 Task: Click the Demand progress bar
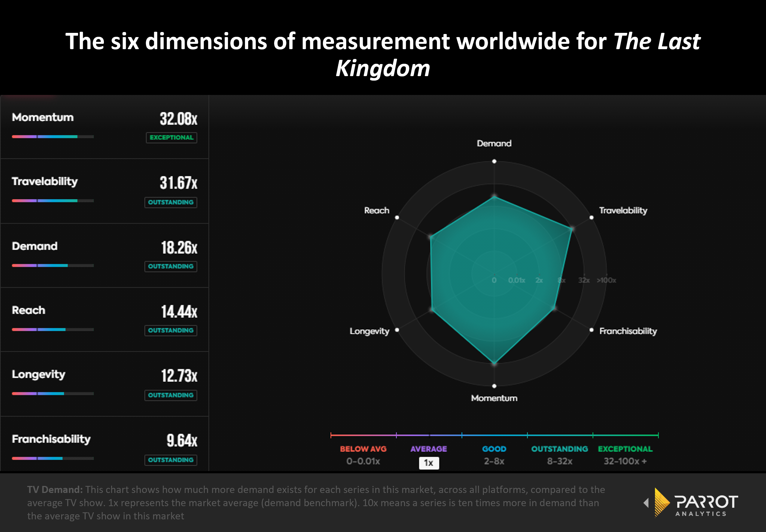(53, 265)
